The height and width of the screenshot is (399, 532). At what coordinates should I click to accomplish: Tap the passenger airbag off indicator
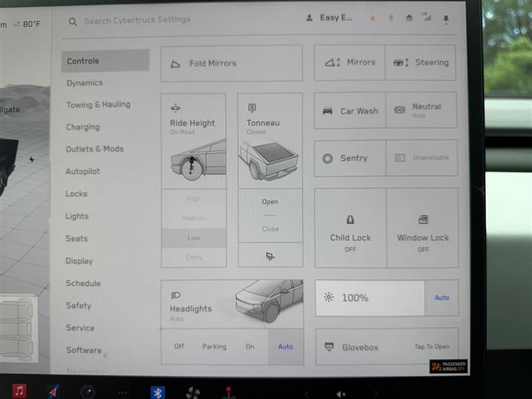tap(448, 366)
